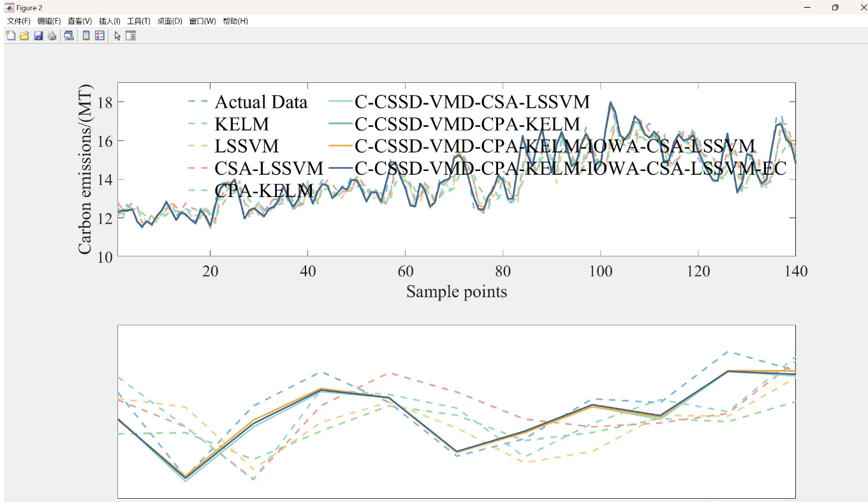The width and height of the screenshot is (868, 502).
Task: Insert a colorbar using the toolbar icon
Action: coord(86,36)
